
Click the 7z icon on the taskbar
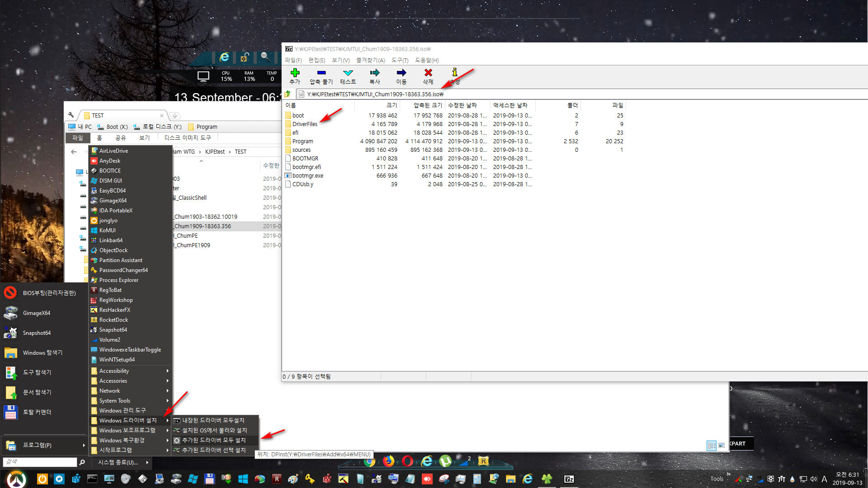click(x=569, y=479)
